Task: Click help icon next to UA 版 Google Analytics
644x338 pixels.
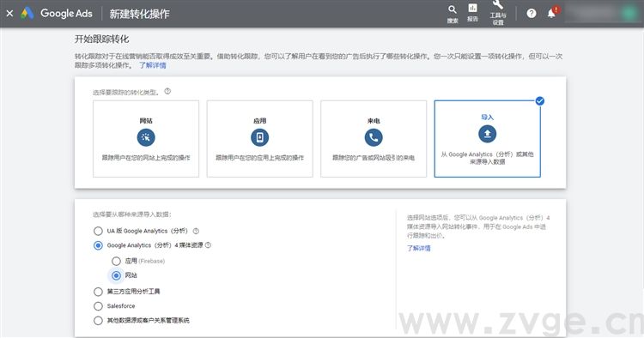Action: (196, 231)
